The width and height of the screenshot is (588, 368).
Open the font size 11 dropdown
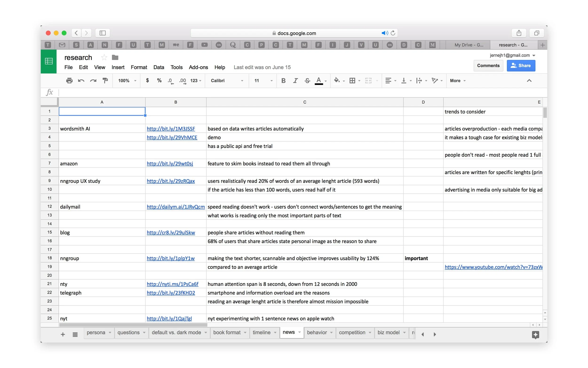(x=263, y=81)
